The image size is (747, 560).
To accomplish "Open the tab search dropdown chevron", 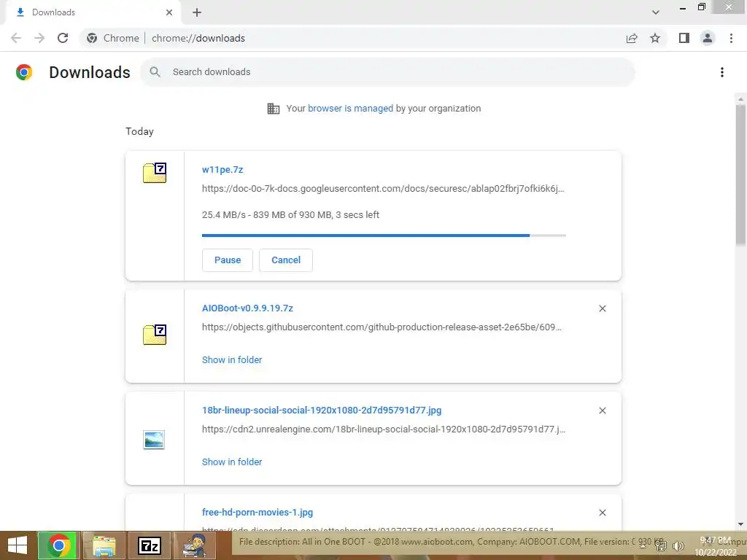I will (656, 12).
